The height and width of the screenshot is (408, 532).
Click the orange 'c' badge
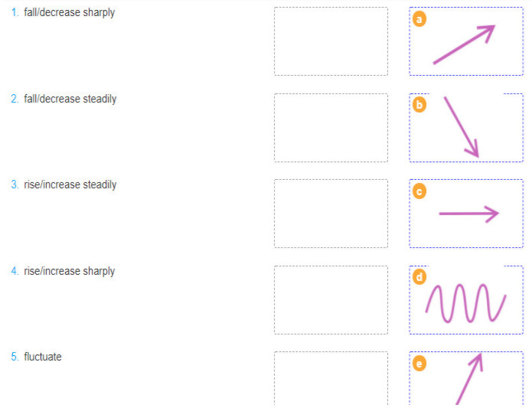(x=419, y=191)
